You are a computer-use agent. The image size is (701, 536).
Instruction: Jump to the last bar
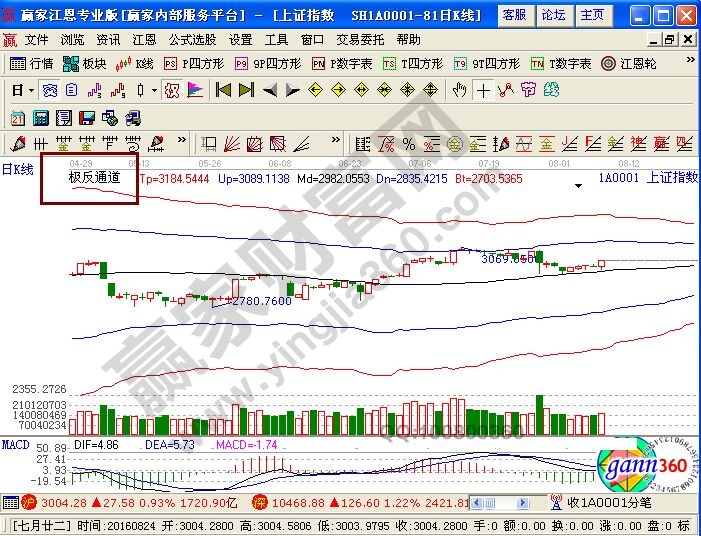[x=246, y=90]
